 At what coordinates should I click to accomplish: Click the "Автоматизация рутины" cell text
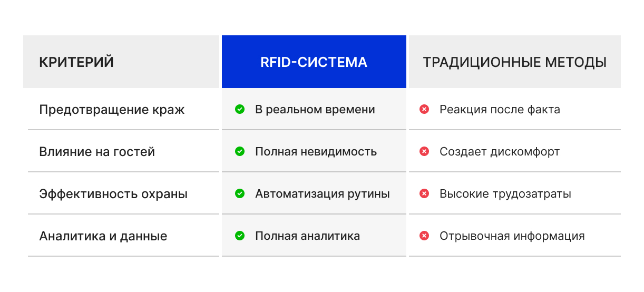pyautogui.click(x=323, y=194)
